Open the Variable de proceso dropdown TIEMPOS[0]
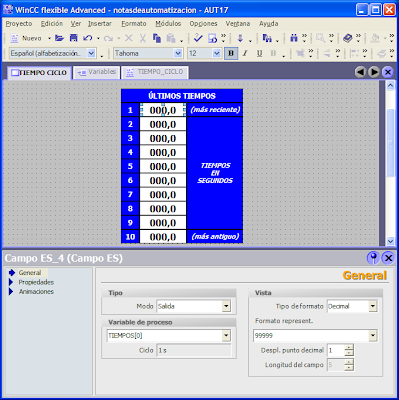 point(226,336)
